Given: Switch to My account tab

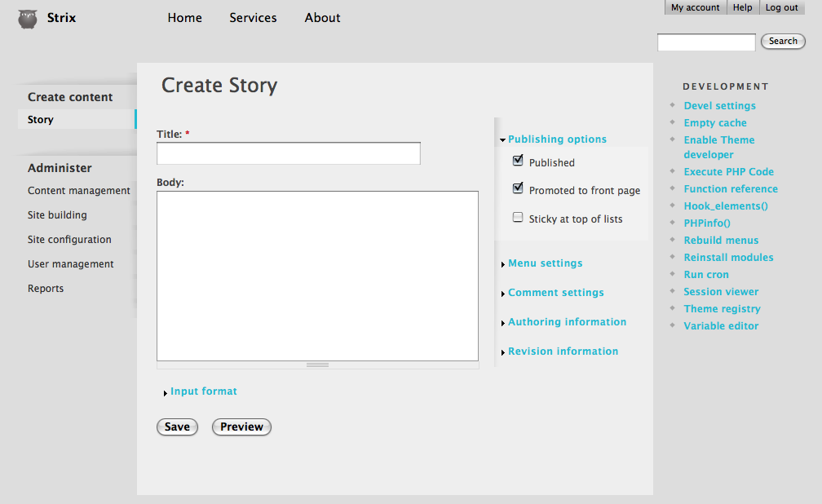Looking at the screenshot, I should (695, 7).
